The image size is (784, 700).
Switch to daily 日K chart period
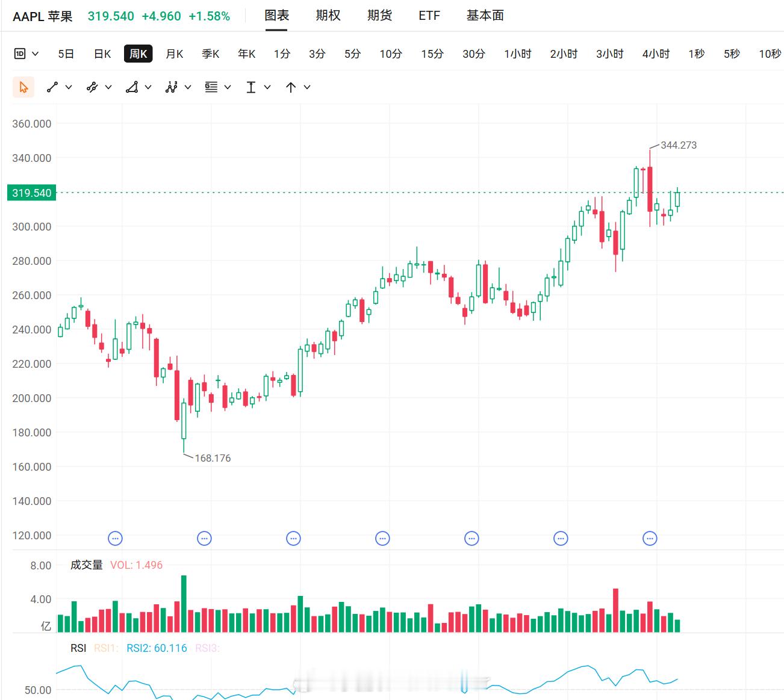pyautogui.click(x=102, y=54)
